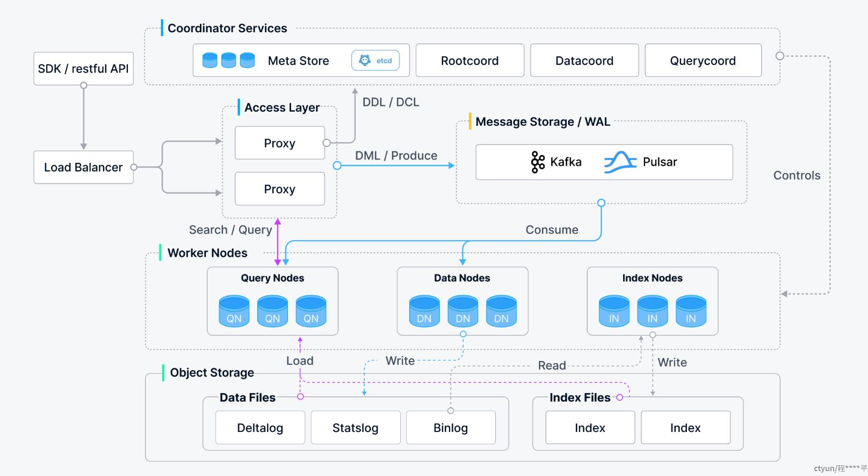This screenshot has height=476, width=868.
Task: Click the DDL / DCL arrow label
Action: (x=390, y=102)
